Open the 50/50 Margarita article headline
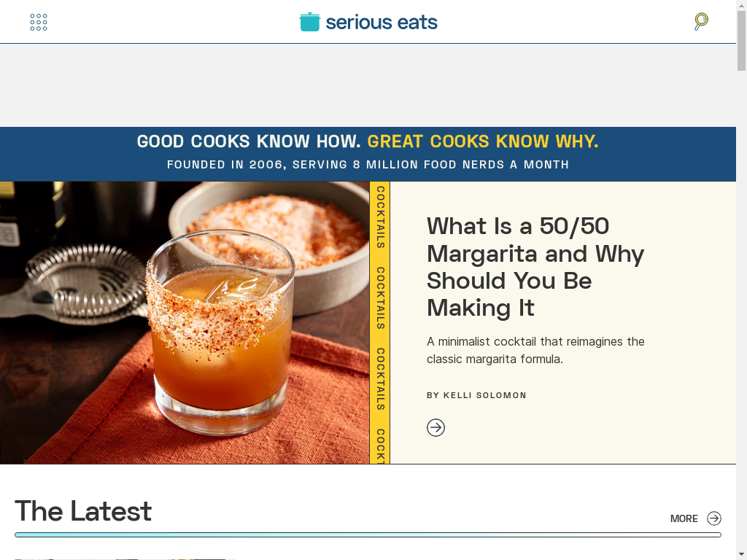This screenshot has width=747, height=560. click(535, 267)
